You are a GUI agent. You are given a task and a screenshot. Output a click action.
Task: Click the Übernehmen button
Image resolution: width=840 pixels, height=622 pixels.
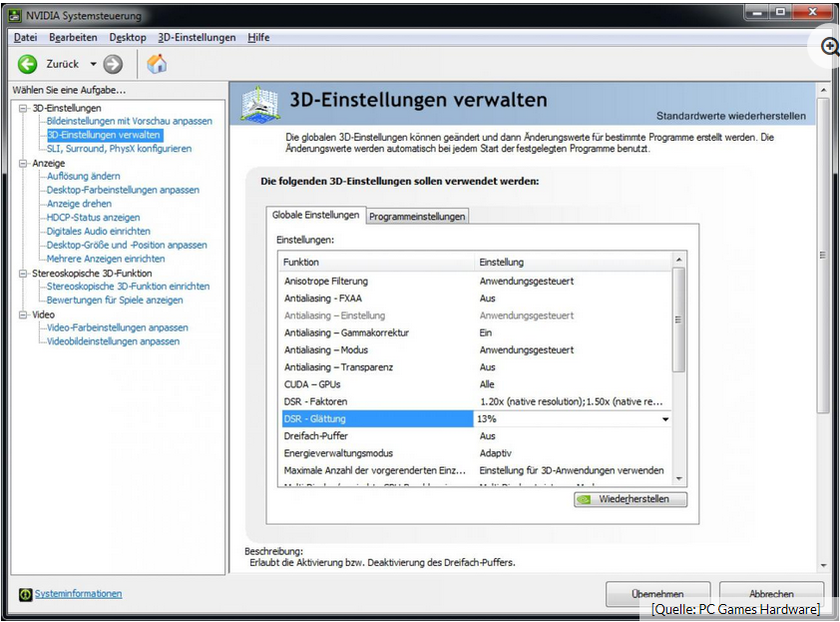point(657,594)
